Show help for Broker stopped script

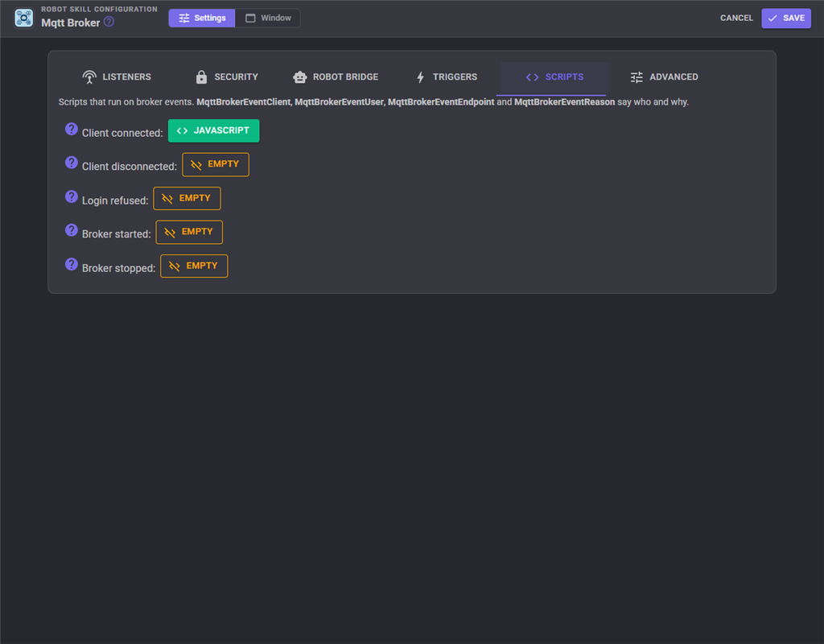[72, 264]
